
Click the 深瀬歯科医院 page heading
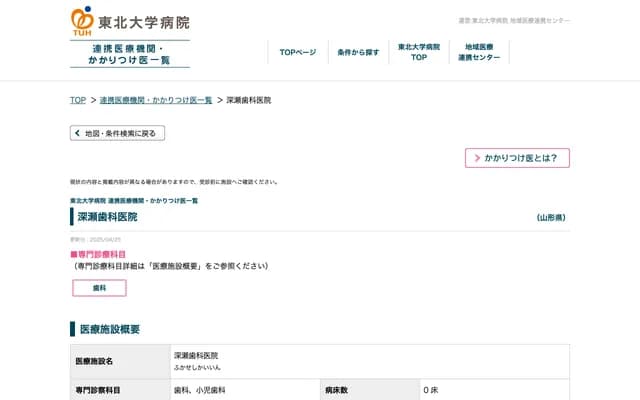108,217
